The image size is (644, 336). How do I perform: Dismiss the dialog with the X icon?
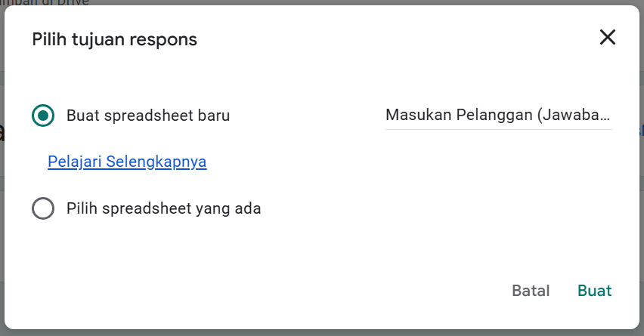[607, 38]
